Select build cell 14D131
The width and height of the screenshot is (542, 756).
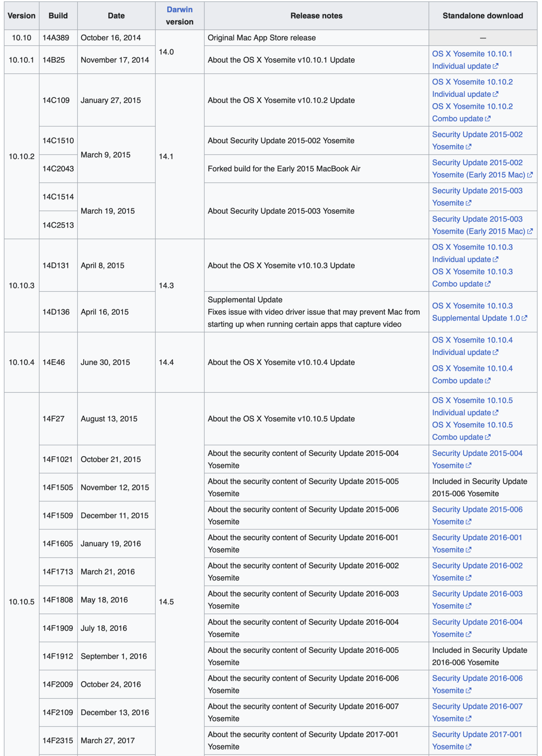click(x=58, y=265)
